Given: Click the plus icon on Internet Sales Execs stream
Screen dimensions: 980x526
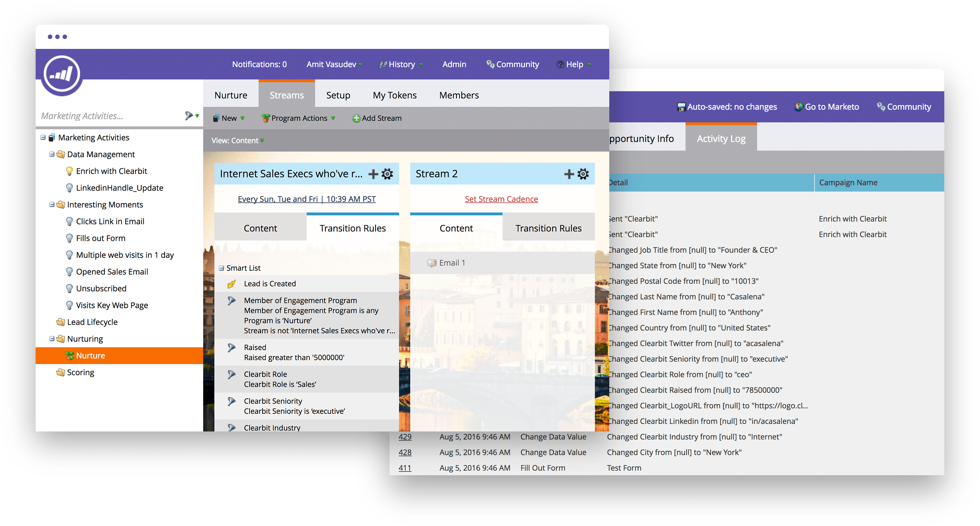Looking at the screenshot, I should tap(373, 174).
